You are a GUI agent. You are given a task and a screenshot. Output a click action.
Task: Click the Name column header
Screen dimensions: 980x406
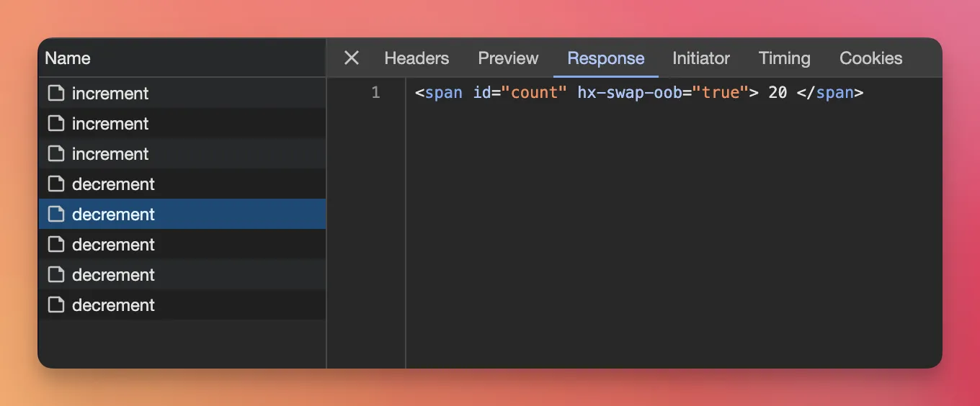point(68,58)
